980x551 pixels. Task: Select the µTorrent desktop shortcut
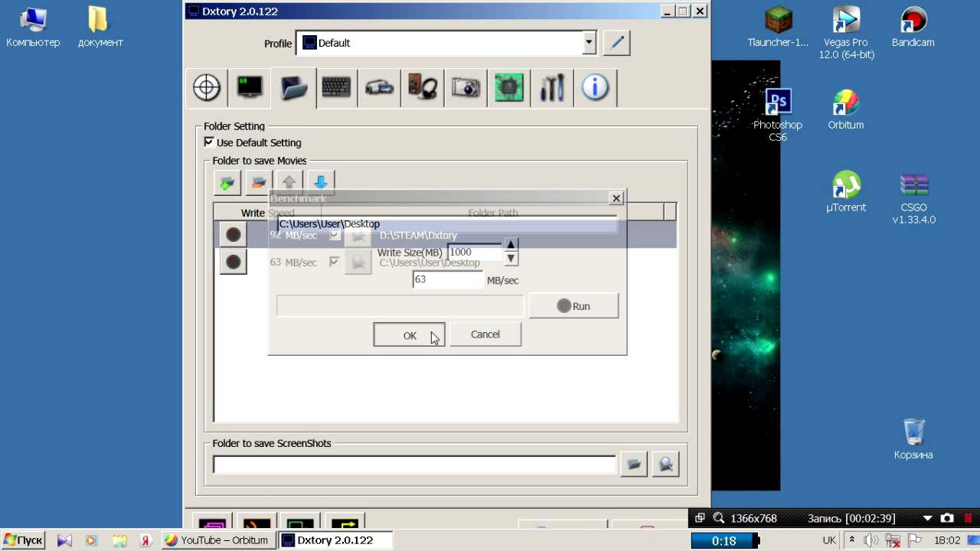click(846, 191)
